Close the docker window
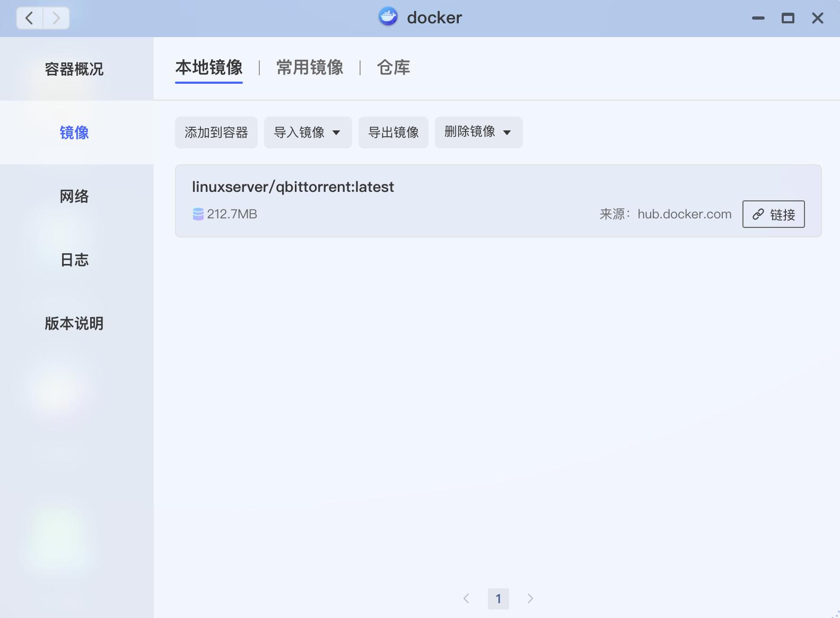 coord(818,18)
